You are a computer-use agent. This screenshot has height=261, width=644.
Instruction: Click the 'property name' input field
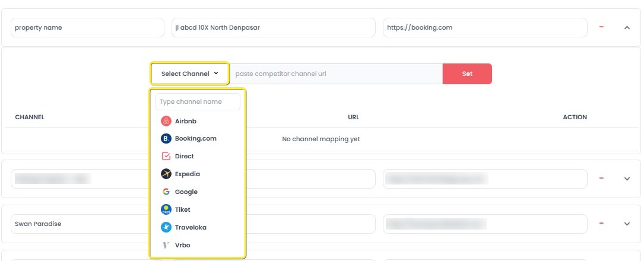pos(87,27)
